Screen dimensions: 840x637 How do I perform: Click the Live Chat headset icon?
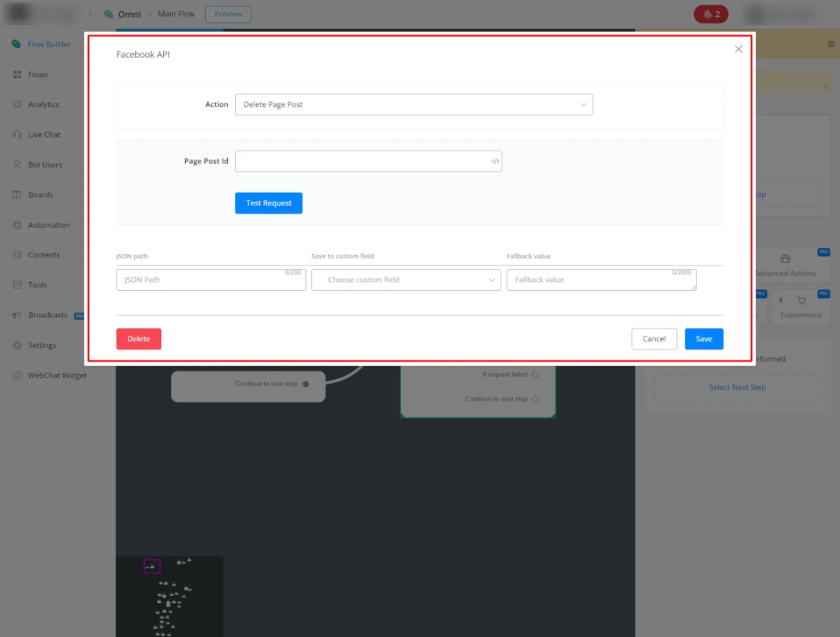17,135
